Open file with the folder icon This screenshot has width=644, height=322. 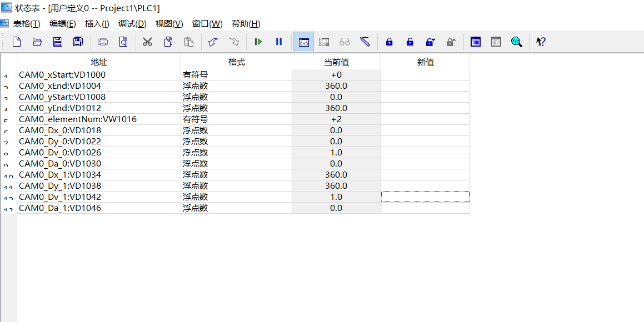click(x=37, y=42)
